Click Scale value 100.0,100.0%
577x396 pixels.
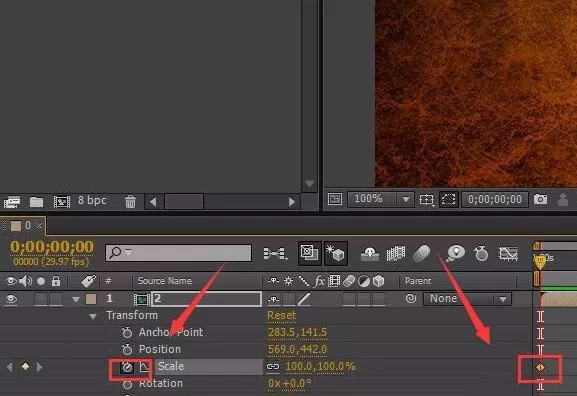pos(321,366)
